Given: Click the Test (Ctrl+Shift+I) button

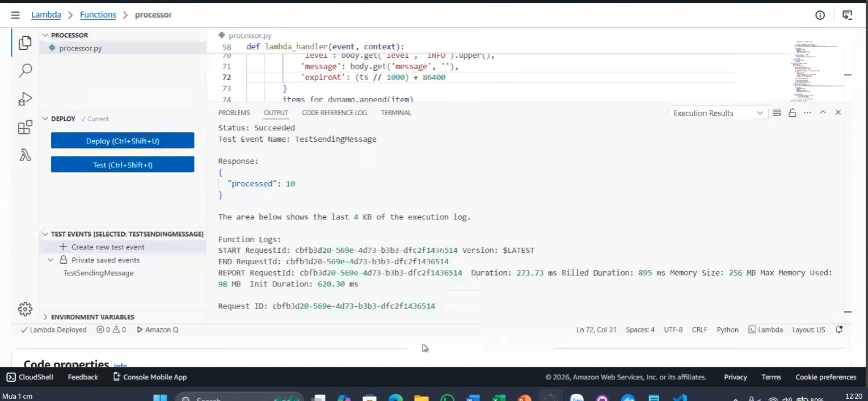Looking at the screenshot, I should [123, 164].
